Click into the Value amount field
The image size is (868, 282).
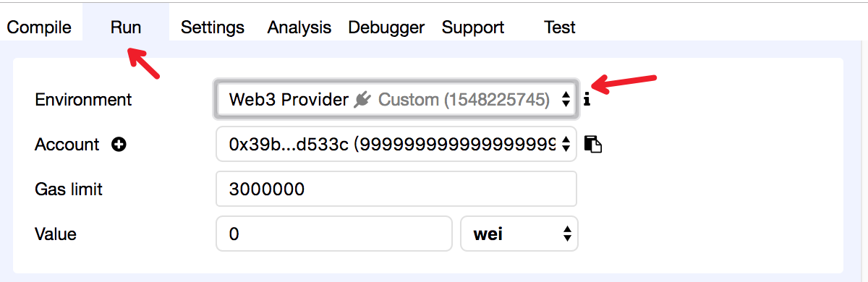pos(334,234)
